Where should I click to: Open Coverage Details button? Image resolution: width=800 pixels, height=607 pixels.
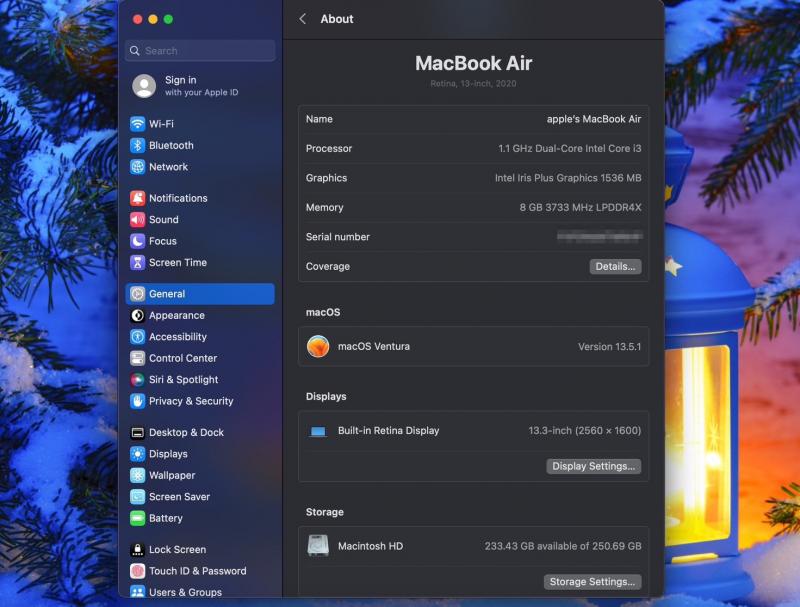(615, 266)
